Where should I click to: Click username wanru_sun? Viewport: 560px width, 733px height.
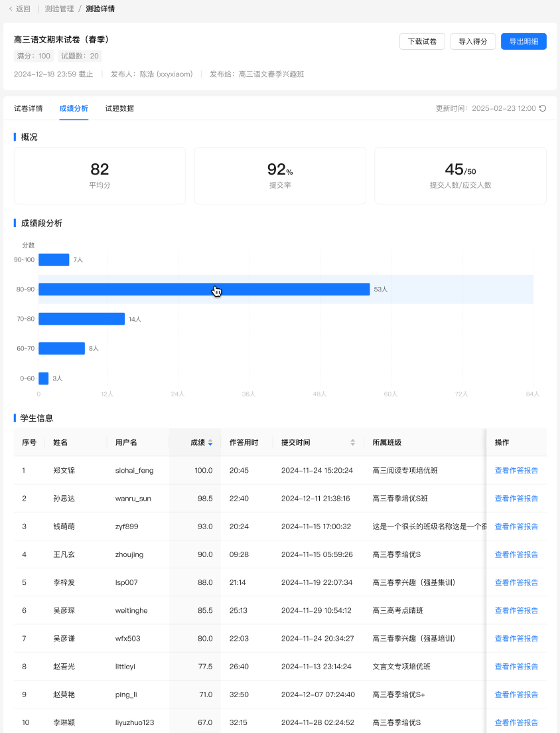click(133, 499)
